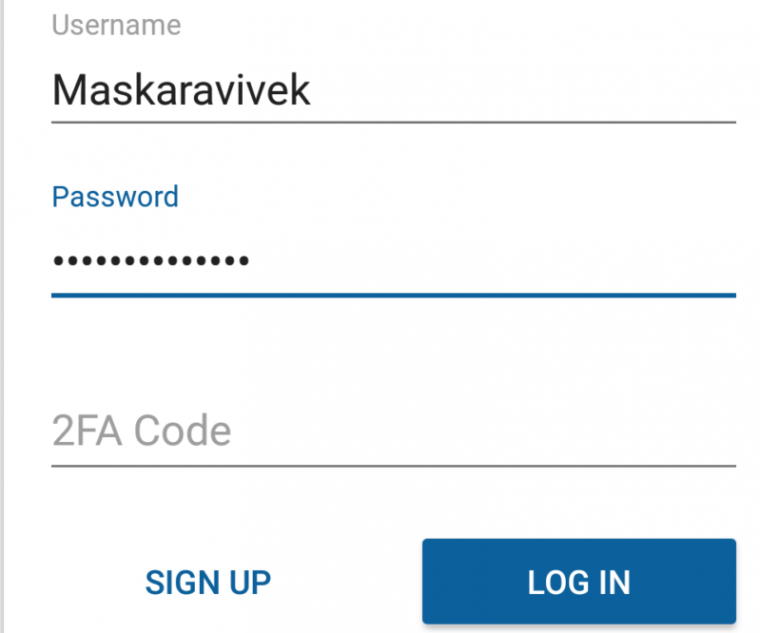760x633 pixels.
Task: Click the blue underline of Password field
Action: coord(393,295)
